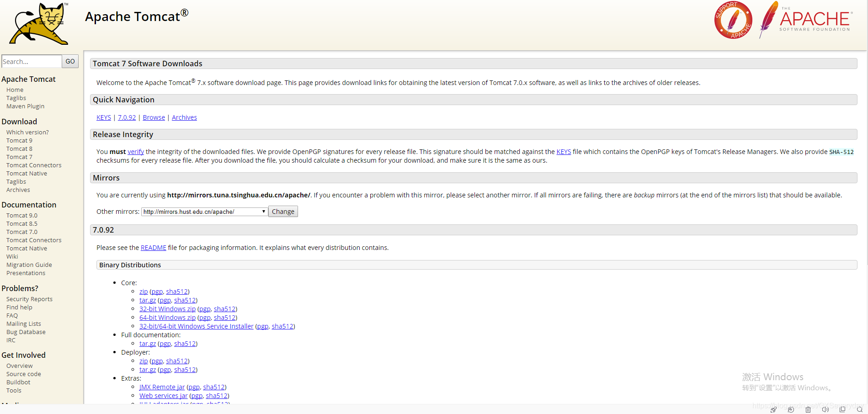This screenshot has height=414, width=868.
Task: Download the 32-bit/64-bit Windows Service Installer
Action: 197,326
